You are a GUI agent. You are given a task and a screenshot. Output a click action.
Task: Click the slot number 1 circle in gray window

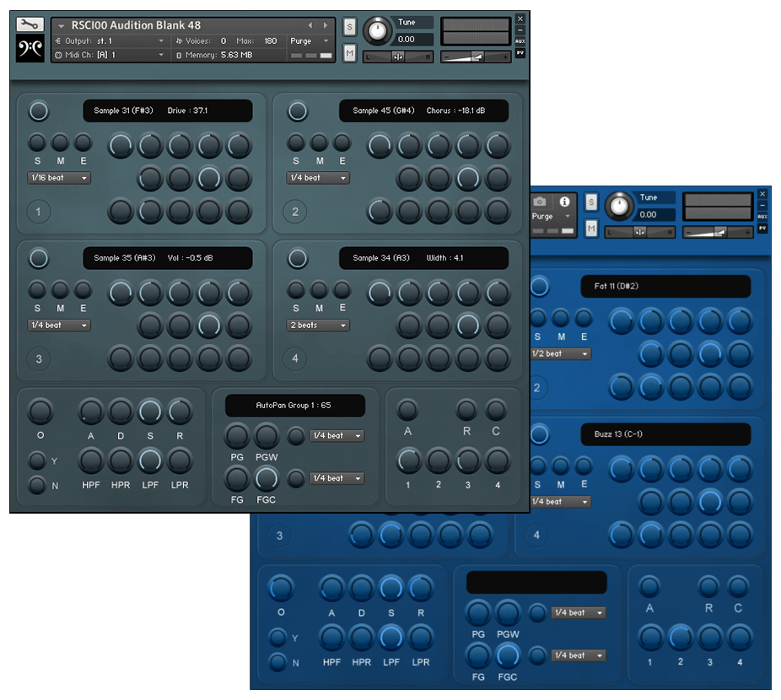click(38, 212)
